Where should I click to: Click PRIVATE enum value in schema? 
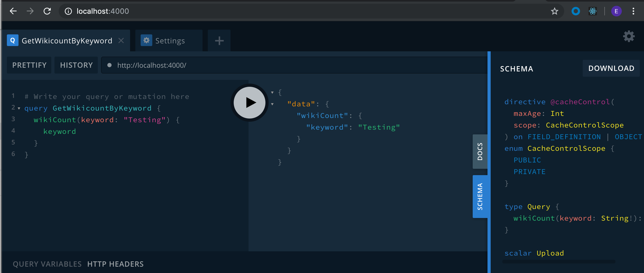coord(530,172)
